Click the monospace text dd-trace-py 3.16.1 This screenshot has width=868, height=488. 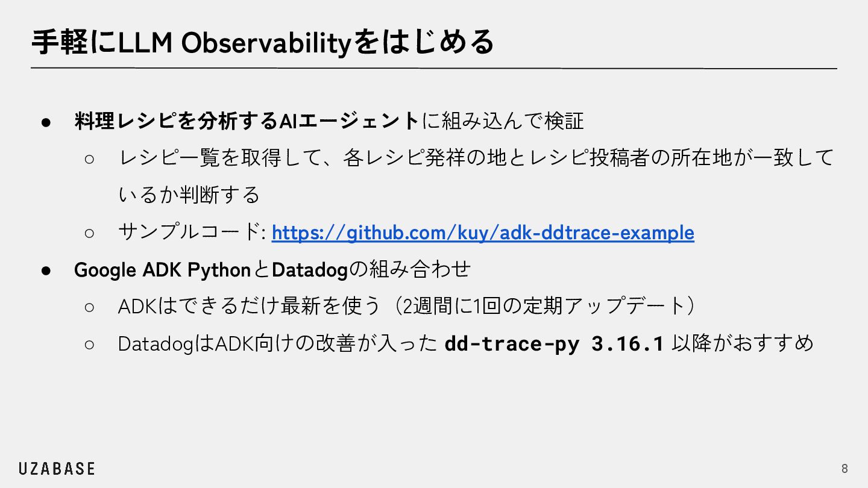pyautogui.click(x=554, y=344)
